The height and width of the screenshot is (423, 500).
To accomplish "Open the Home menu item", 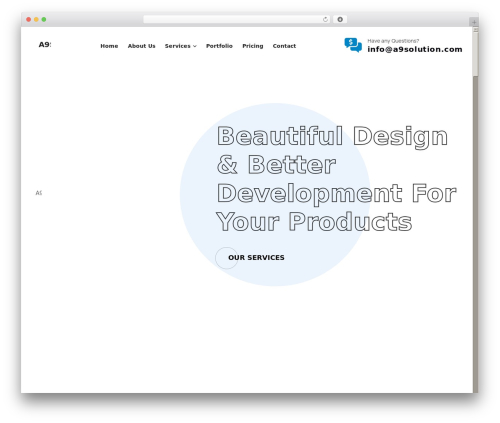I will pyautogui.click(x=109, y=46).
